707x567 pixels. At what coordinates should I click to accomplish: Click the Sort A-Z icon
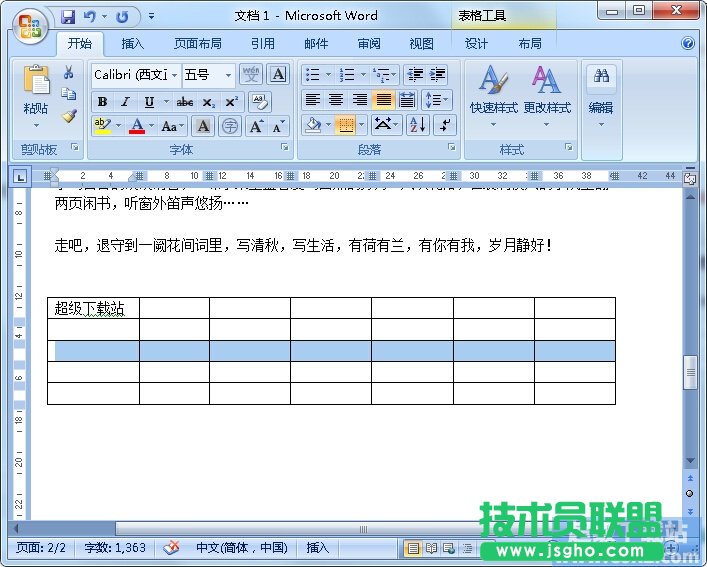click(x=417, y=125)
